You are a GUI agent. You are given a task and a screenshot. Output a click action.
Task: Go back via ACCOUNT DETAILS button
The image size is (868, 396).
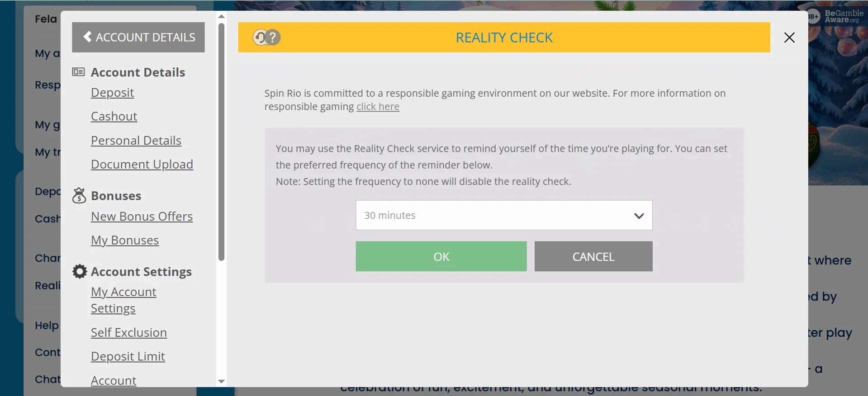pos(138,37)
